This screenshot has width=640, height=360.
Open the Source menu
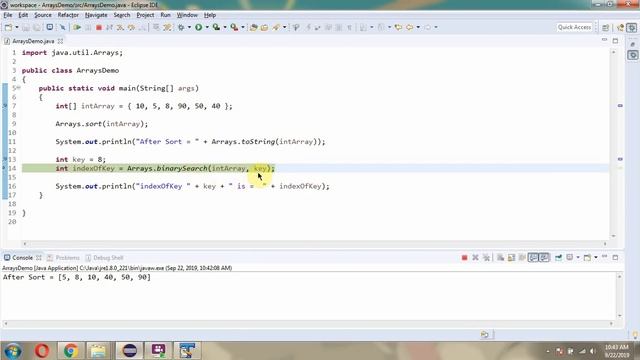click(x=42, y=15)
